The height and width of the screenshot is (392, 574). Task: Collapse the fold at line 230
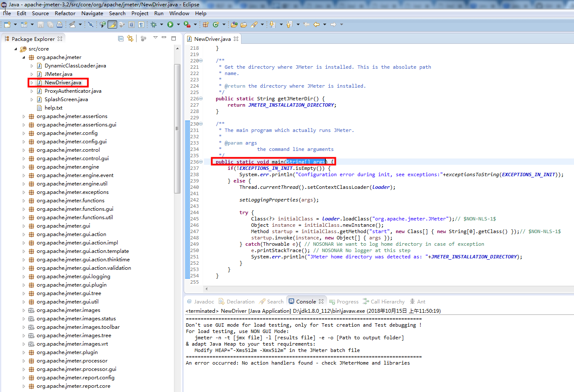[x=201, y=124]
